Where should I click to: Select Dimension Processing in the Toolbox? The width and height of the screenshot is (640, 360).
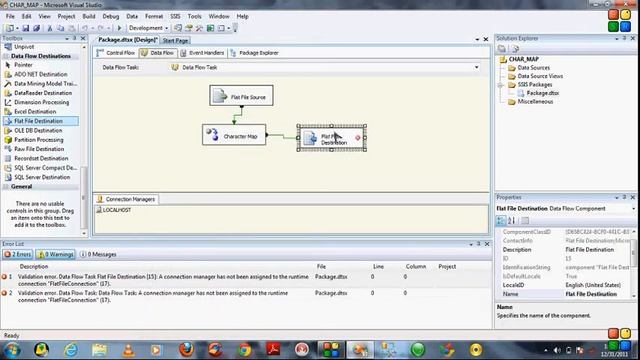pyautogui.click(x=40, y=102)
